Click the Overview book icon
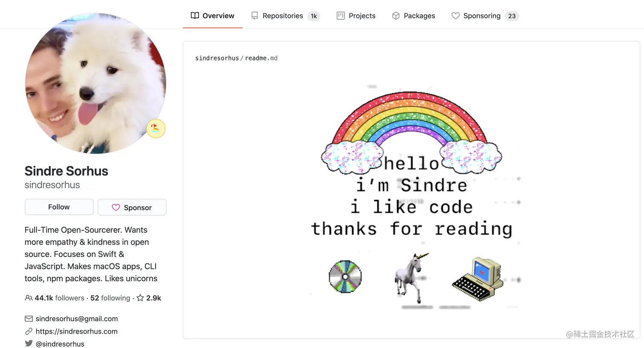This screenshot has height=348, width=644. point(195,16)
